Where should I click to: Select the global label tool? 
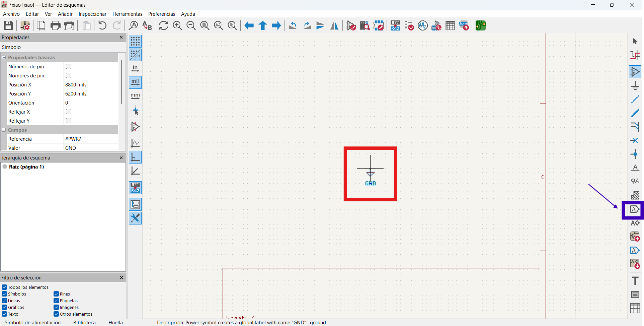tap(635, 209)
